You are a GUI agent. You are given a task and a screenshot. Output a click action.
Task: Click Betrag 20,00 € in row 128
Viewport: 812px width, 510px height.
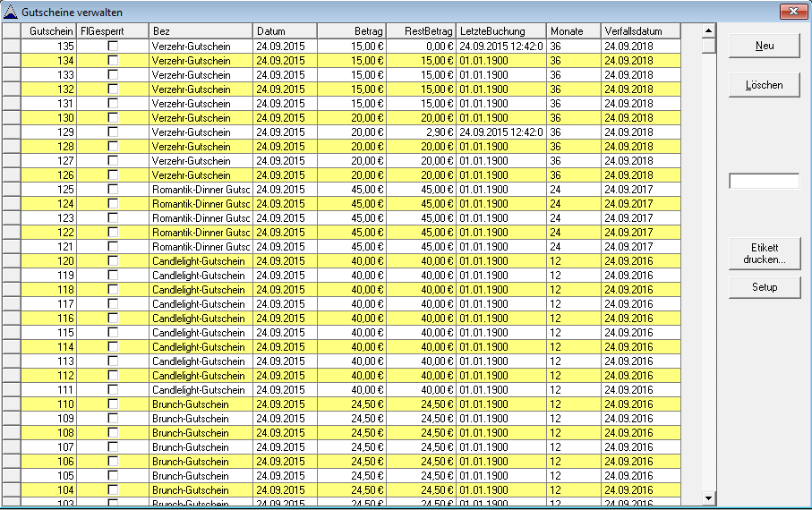coord(352,147)
